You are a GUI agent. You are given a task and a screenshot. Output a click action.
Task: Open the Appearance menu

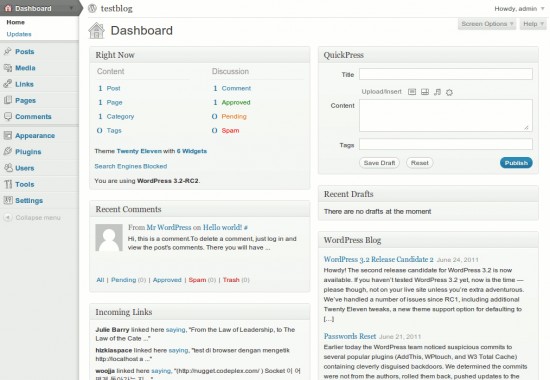[35, 135]
